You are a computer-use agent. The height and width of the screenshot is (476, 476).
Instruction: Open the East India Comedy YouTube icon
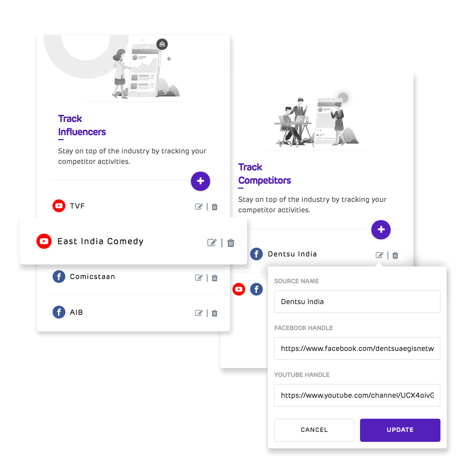44,241
